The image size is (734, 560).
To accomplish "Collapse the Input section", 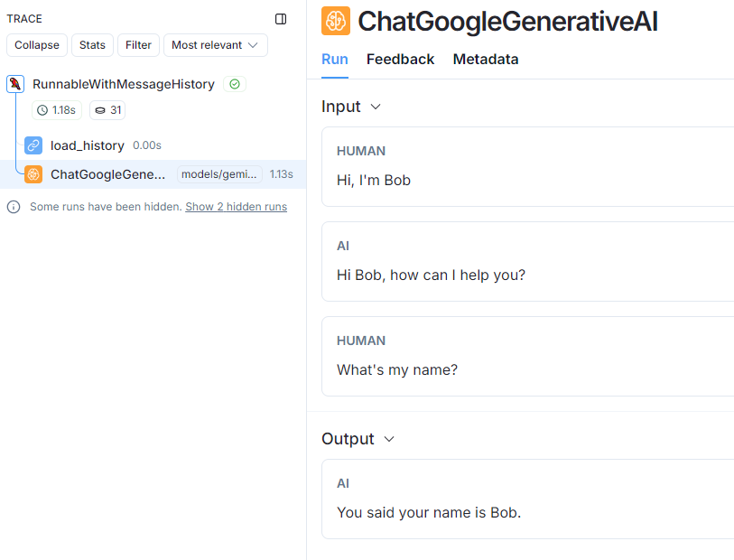I will (376, 107).
